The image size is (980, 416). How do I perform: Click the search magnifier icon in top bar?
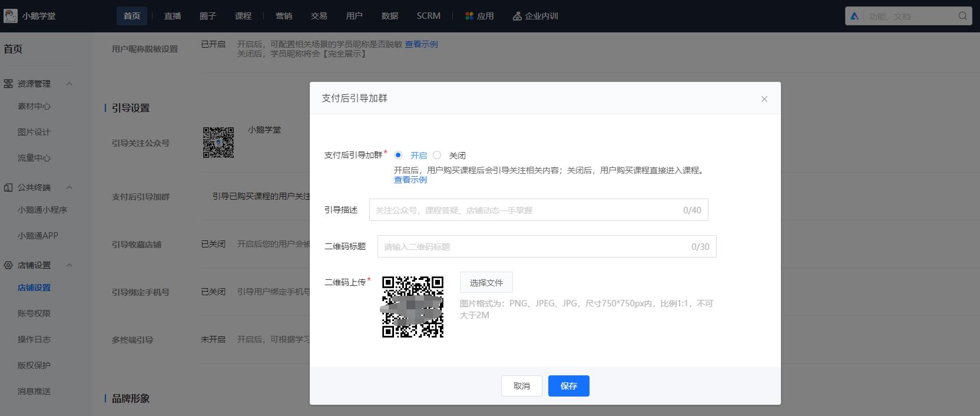[962, 16]
